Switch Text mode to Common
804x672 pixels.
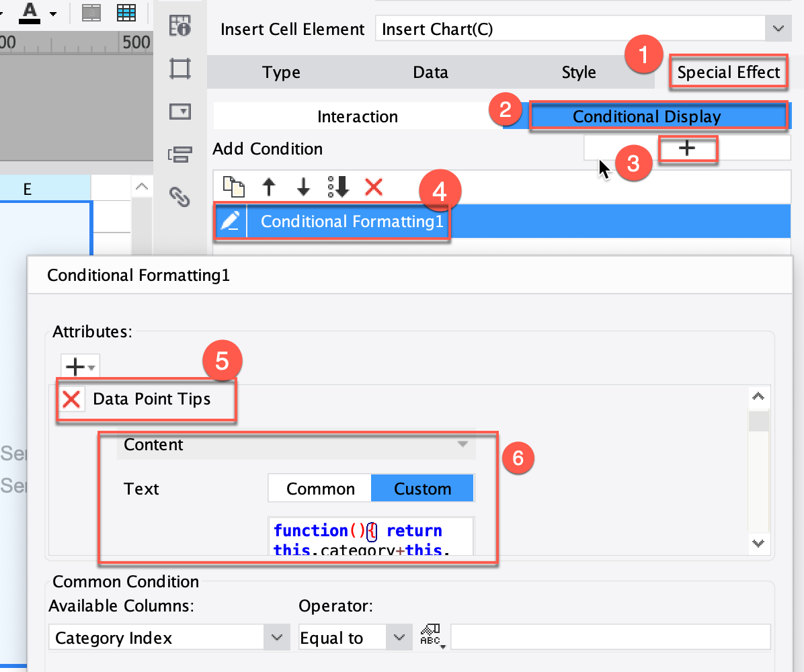click(319, 488)
